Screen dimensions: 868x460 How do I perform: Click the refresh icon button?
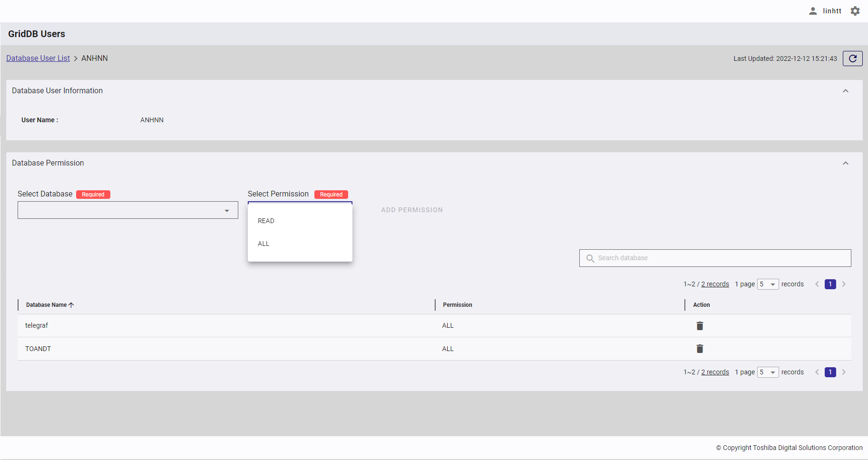(852, 59)
